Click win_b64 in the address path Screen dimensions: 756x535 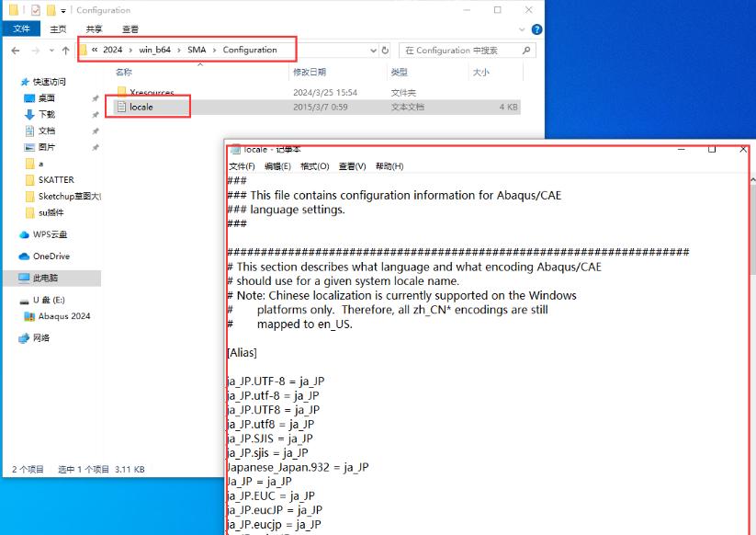pyautogui.click(x=154, y=50)
